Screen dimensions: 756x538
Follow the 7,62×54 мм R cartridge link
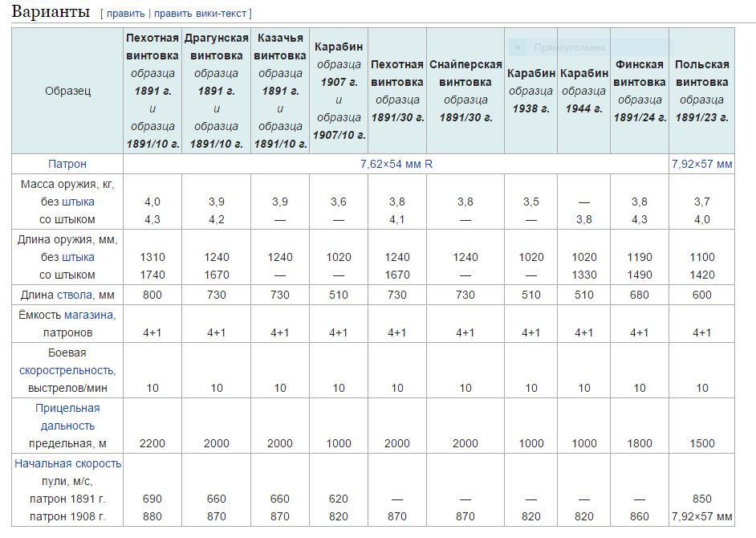396,164
